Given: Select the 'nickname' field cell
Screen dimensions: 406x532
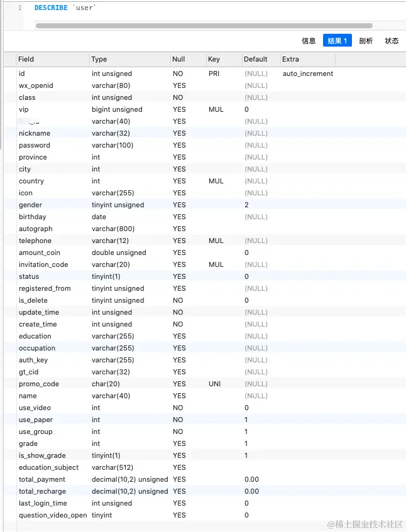Looking at the screenshot, I should pyautogui.click(x=35, y=133).
